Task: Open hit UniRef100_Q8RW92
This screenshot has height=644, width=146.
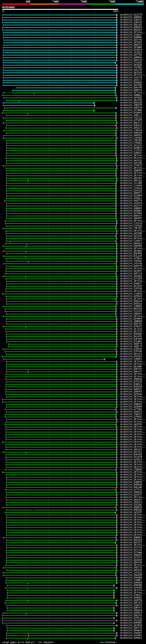Action: [x=131, y=17]
